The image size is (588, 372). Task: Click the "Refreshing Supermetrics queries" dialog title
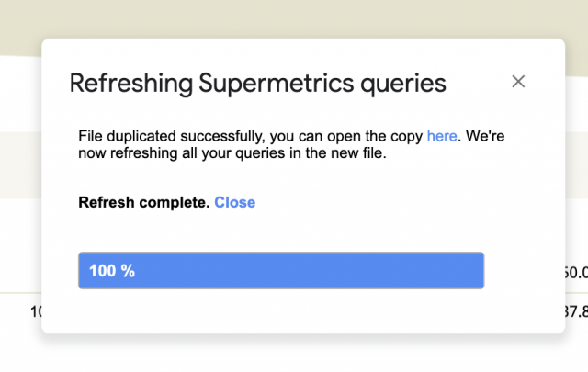[258, 84]
